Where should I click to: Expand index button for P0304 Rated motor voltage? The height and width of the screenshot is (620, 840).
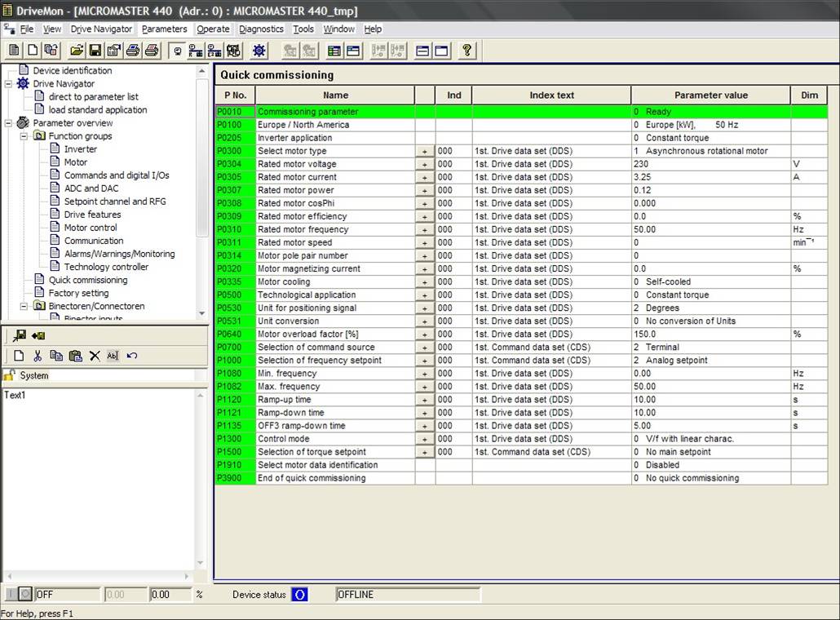pyautogui.click(x=425, y=165)
